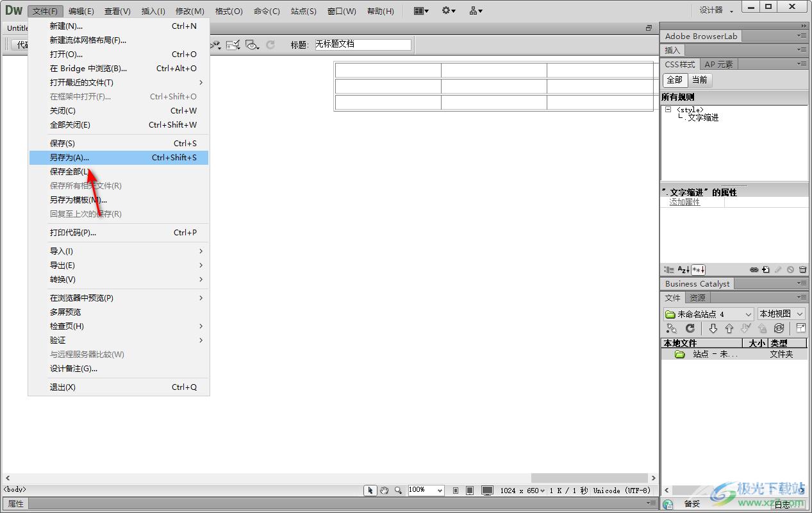Expand the 导入(I) submenu
Screen dimensions: 812x513
(119, 251)
